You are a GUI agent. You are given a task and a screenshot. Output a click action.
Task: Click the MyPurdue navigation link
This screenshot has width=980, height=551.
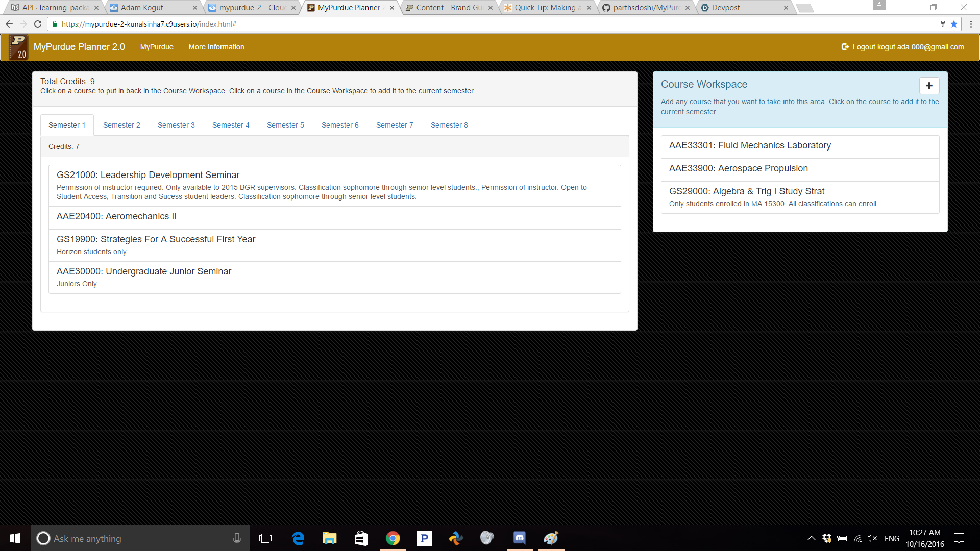[x=157, y=47]
